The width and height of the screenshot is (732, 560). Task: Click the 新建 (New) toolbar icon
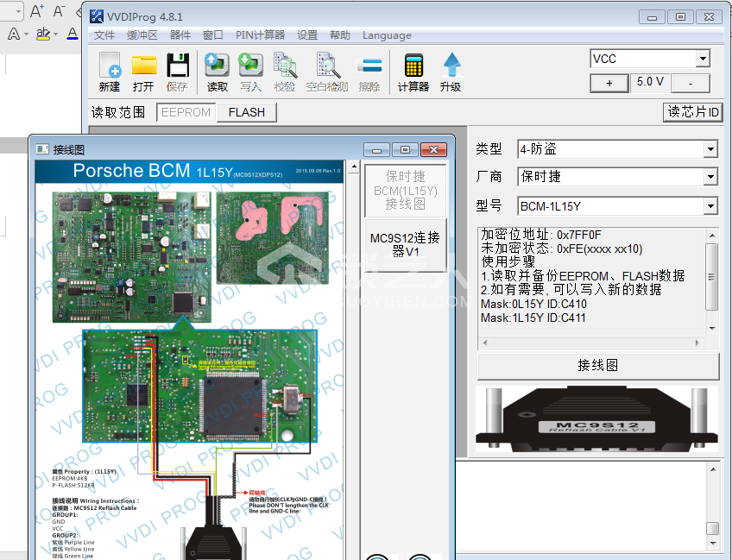[110, 72]
